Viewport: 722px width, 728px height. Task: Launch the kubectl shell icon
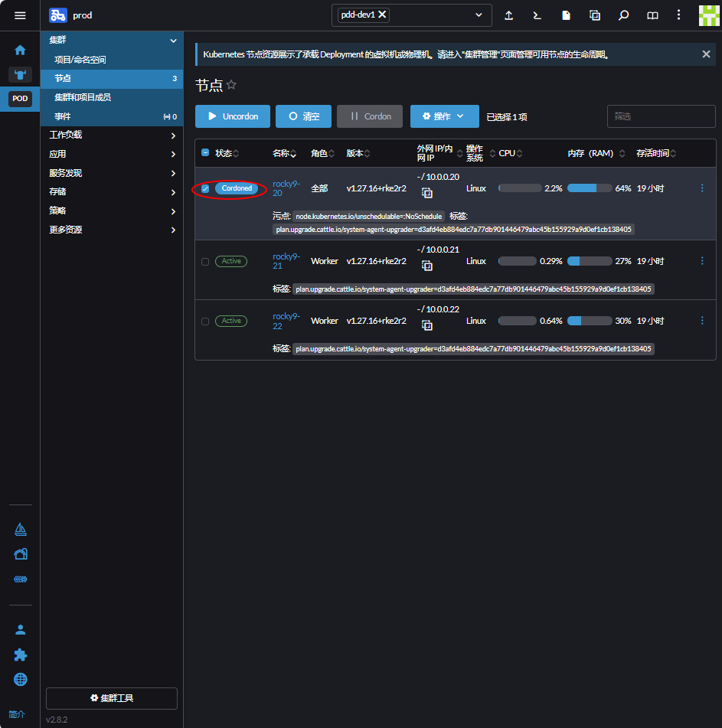tap(537, 15)
